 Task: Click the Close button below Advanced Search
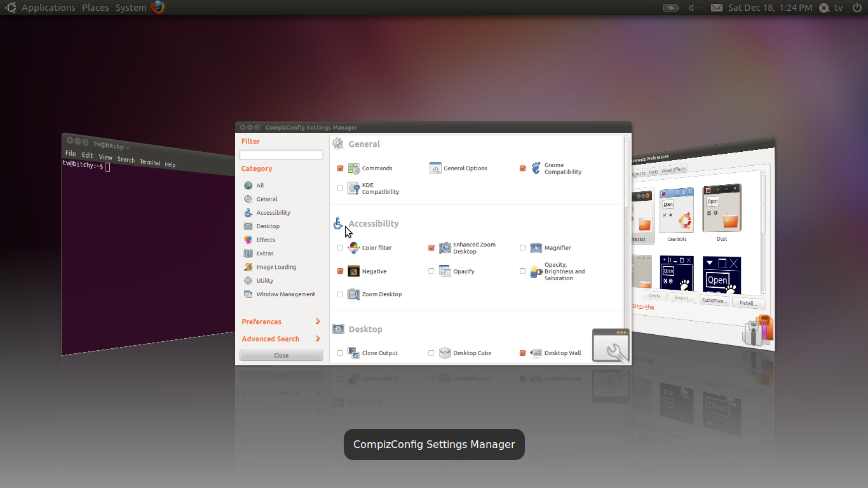[281, 355]
